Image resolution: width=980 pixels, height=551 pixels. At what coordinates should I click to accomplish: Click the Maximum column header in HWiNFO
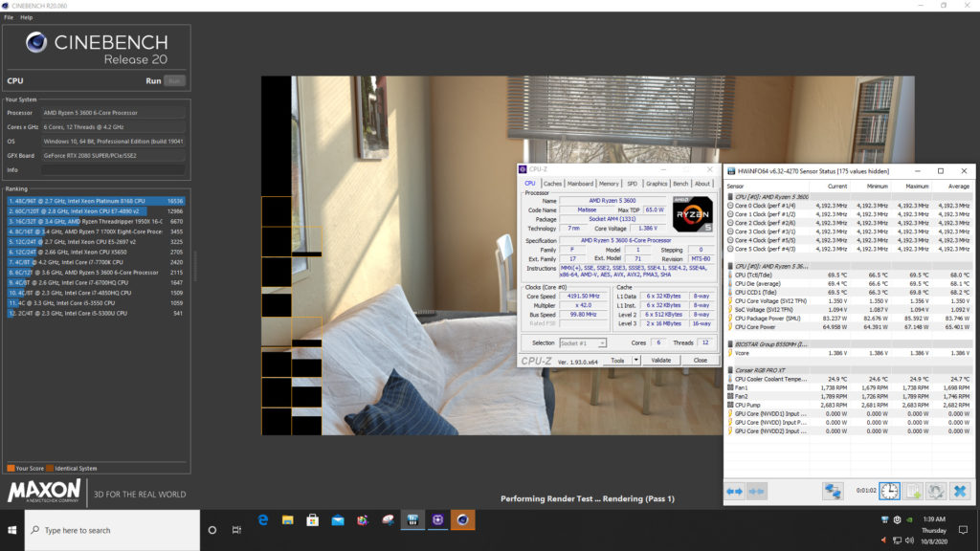917,187
